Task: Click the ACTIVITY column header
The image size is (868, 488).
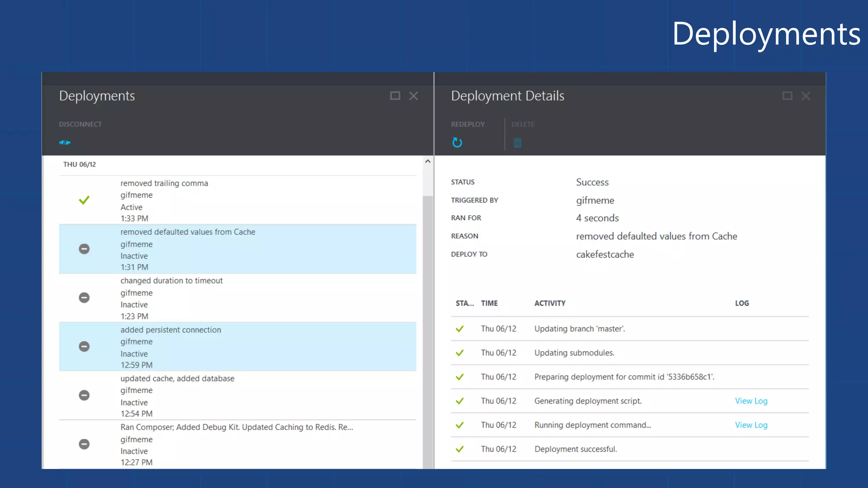Action: [x=550, y=303]
